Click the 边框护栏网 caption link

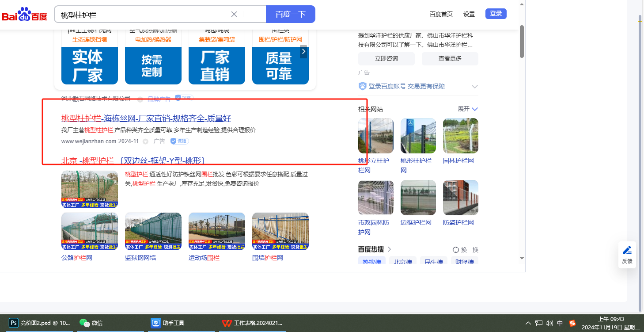pyautogui.click(x=416, y=222)
